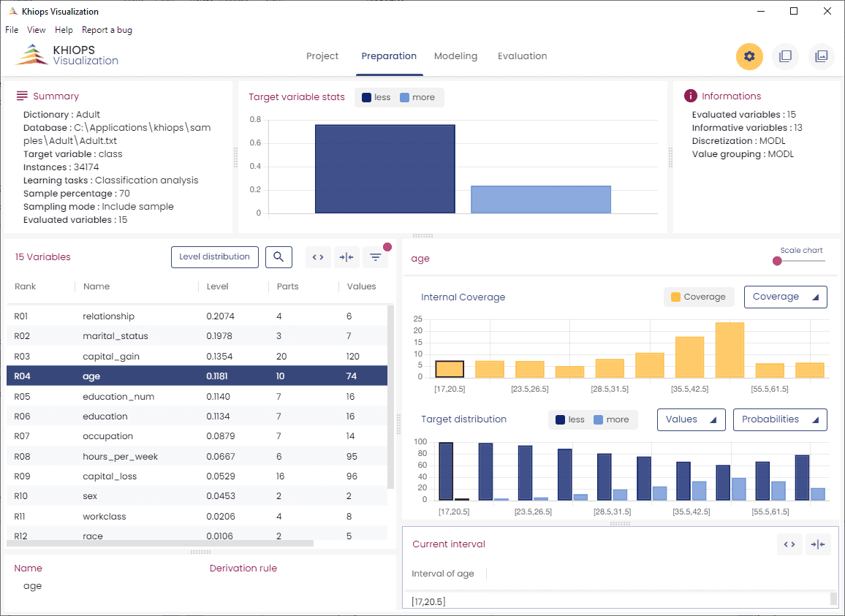This screenshot has height=616, width=845.
Task: Click fit columns icon in Current interval panel
Action: [x=818, y=544]
